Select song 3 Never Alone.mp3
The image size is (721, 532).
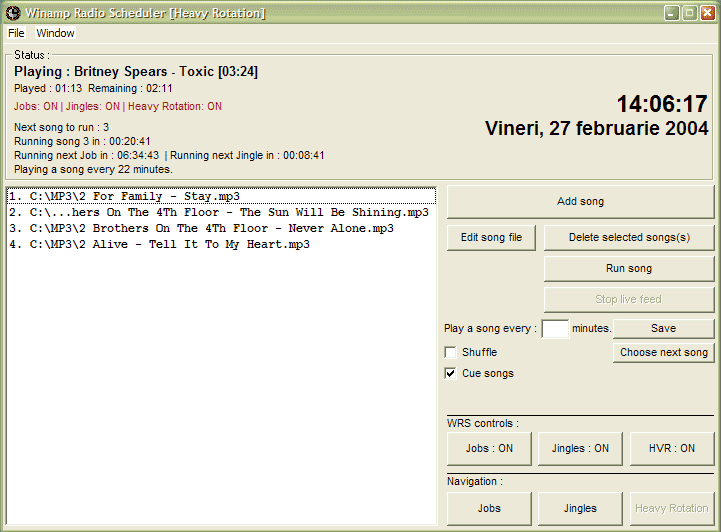pyautogui.click(x=221, y=229)
